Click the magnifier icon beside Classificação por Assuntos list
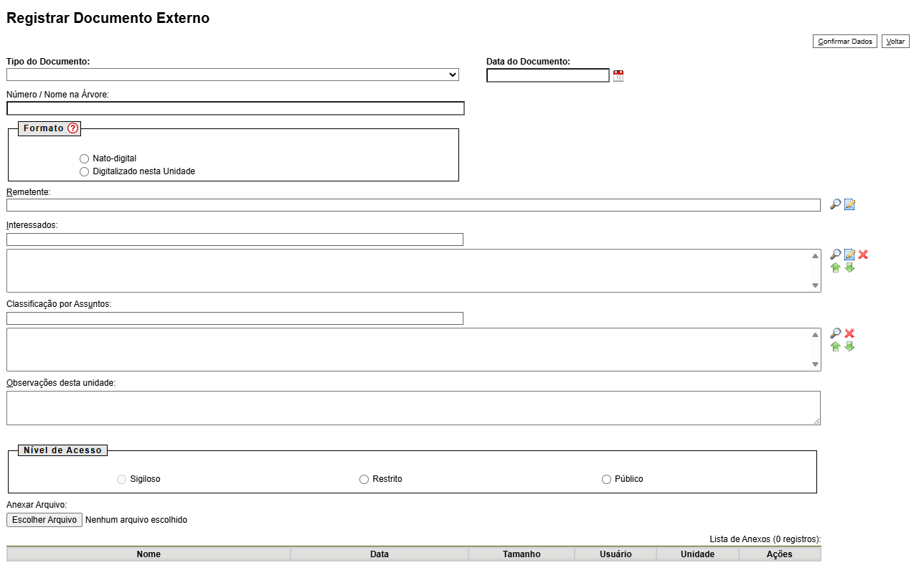 tap(835, 333)
